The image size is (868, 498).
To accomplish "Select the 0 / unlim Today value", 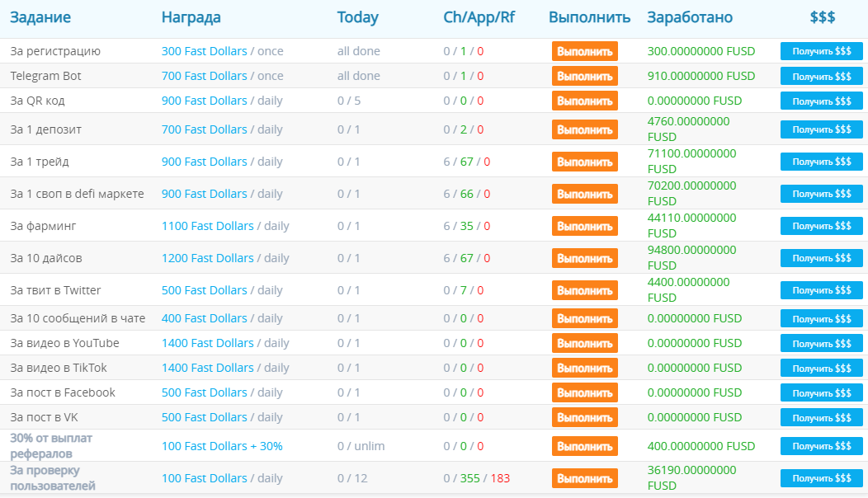I will pyautogui.click(x=361, y=446).
